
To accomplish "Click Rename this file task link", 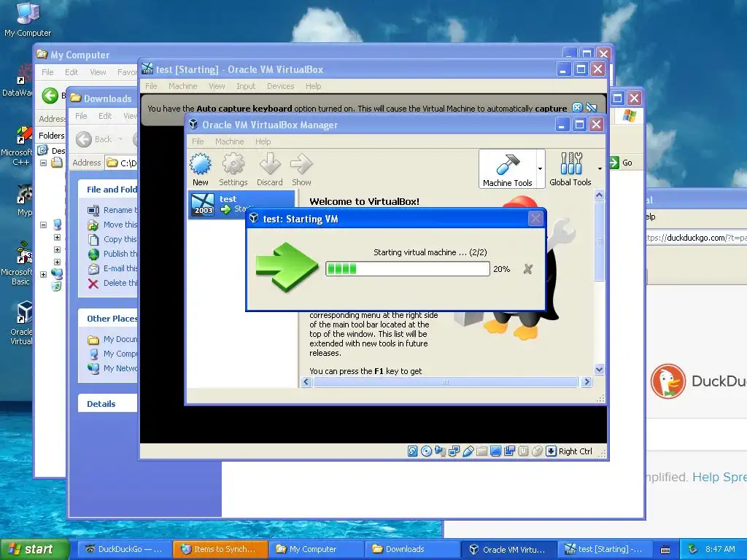I will tap(112, 210).
